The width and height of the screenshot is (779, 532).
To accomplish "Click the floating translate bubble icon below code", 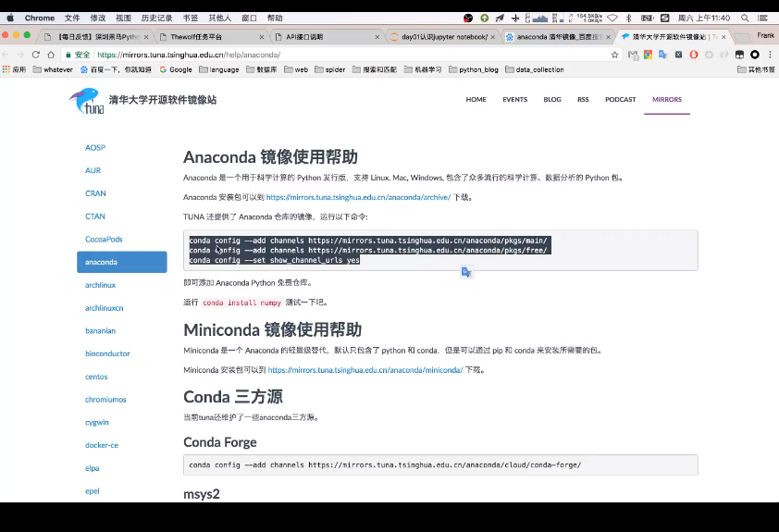I will click(x=466, y=272).
